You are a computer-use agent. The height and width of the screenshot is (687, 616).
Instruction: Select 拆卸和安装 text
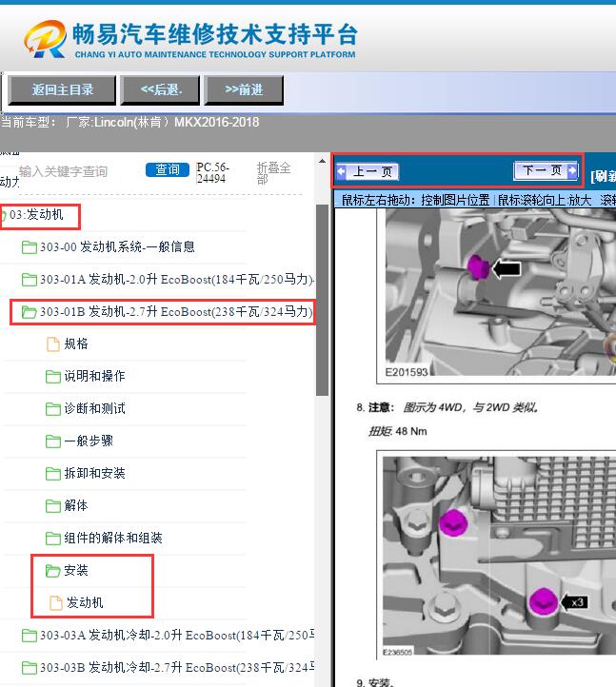pos(94,473)
